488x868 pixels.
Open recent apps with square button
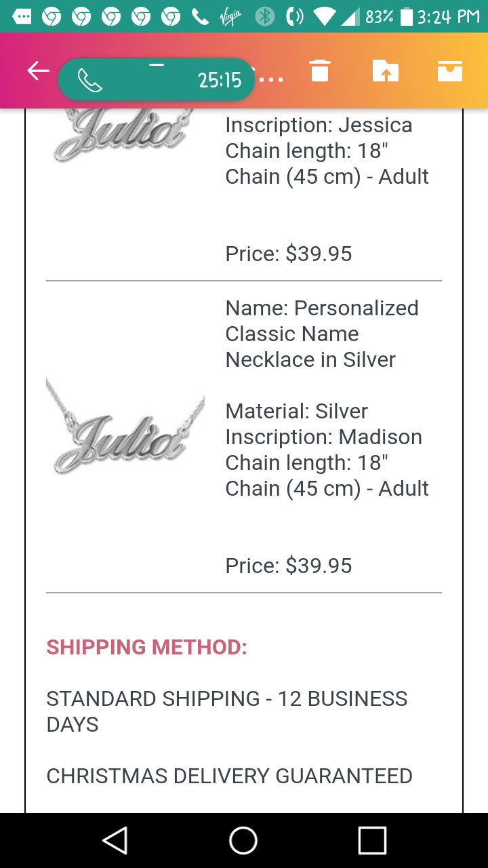(x=372, y=841)
